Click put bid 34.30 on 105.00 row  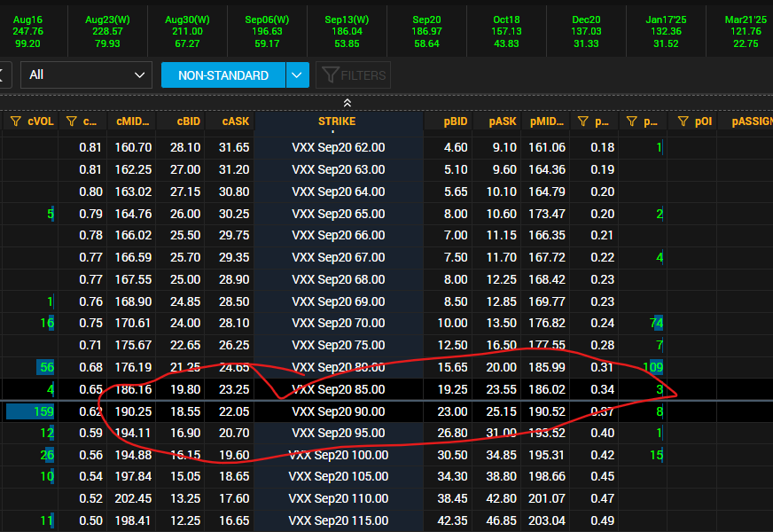pyautogui.click(x=452, y=477)
